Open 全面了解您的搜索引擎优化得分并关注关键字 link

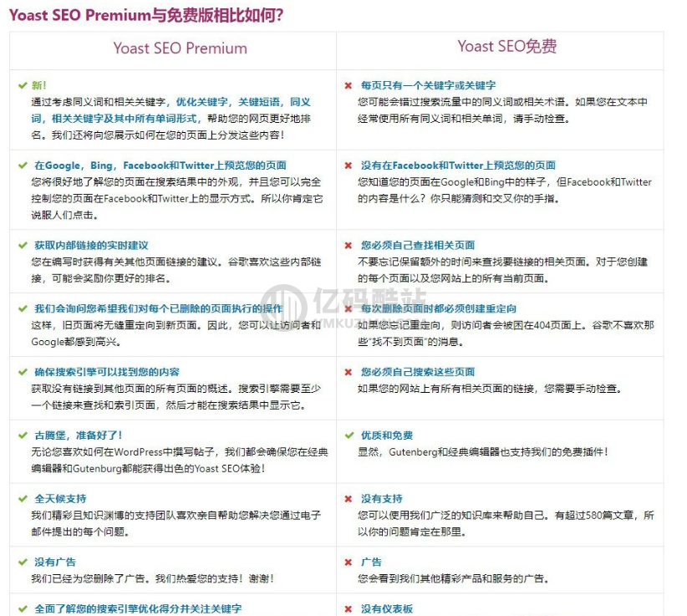[138, 608]
